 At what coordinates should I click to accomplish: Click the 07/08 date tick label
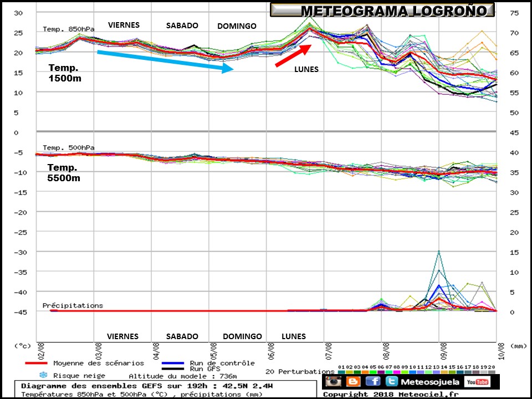pyautogui.click(x=329, y=351)
